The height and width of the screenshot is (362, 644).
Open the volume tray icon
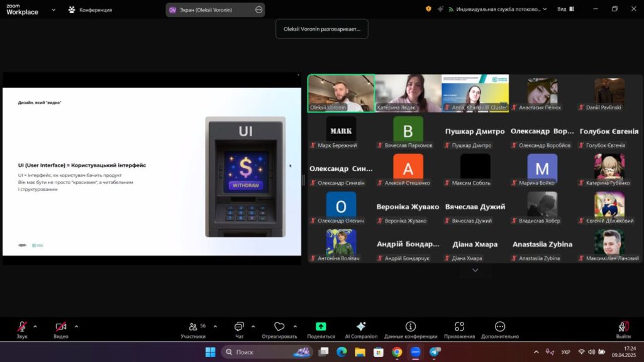(591, 352)
